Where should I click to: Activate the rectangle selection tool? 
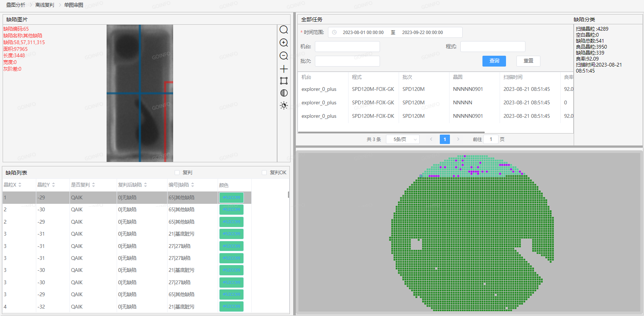click(284, 81)
